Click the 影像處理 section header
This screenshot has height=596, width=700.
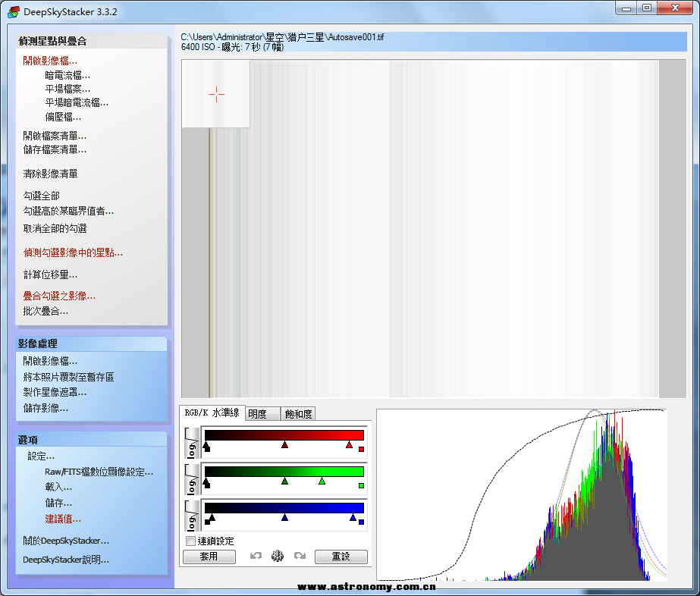(92, 343)
